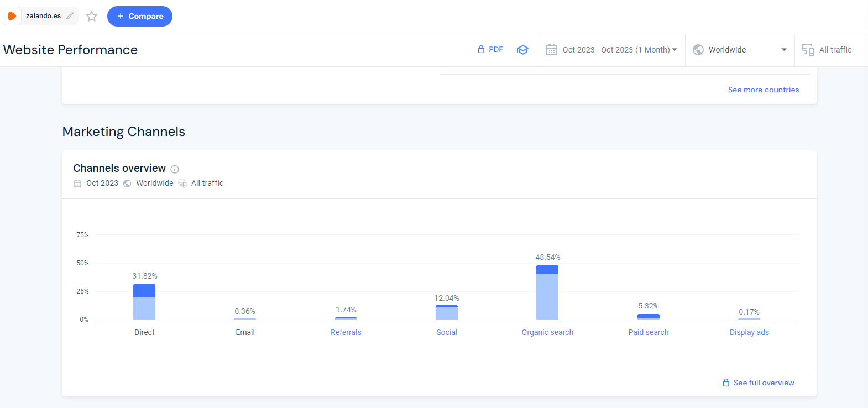Open the graduation cap learning icon
Screen dimensions: 868x408
522,50
